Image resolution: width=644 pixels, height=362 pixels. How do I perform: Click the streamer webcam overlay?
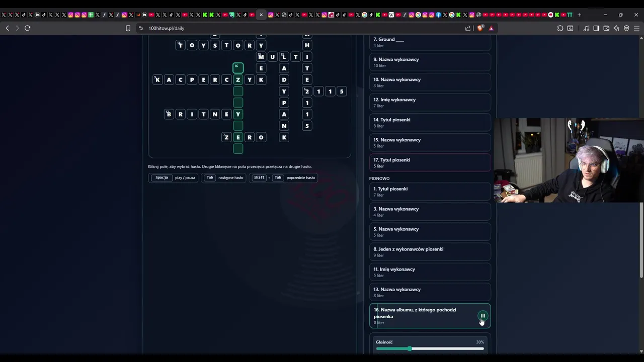point(569,160)
